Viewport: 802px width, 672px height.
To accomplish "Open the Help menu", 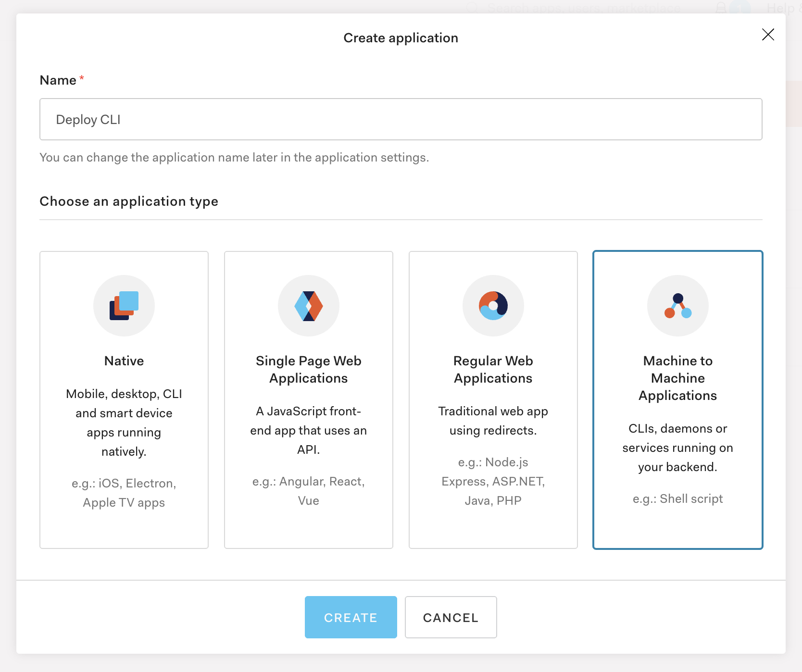I will tap(782, 7).
